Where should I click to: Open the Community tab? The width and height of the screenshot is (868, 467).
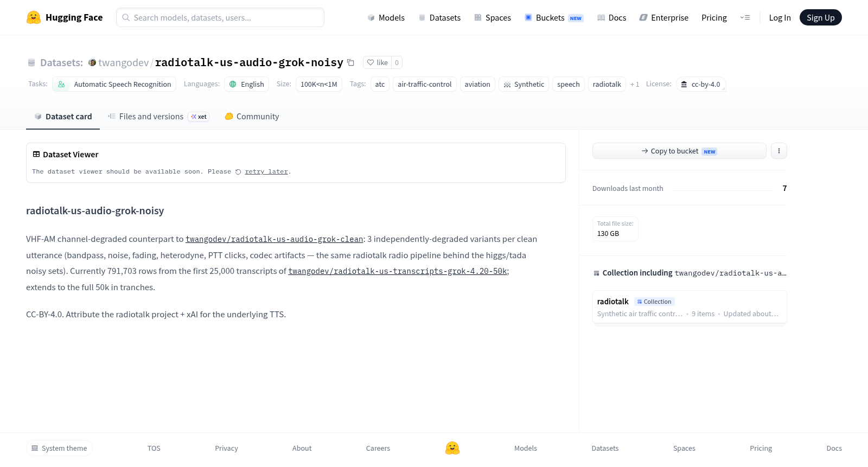pyautogui.click(x=252, y=116)
